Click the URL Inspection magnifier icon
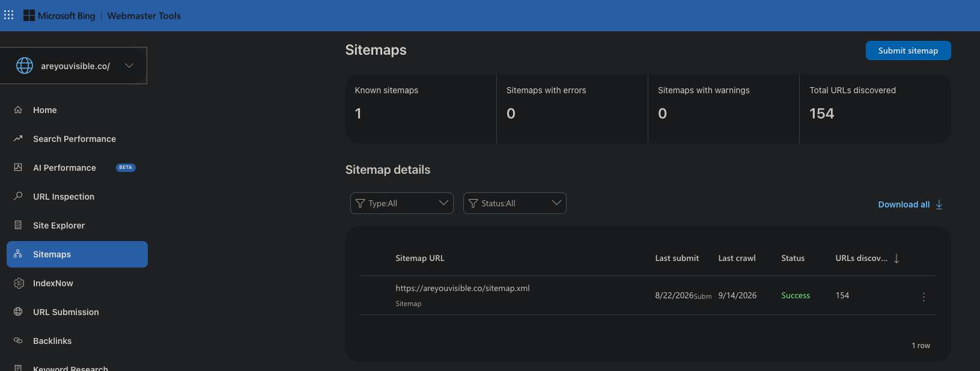Image resolution: width=980 pixels, height=371 pixels. pos(18,197)
